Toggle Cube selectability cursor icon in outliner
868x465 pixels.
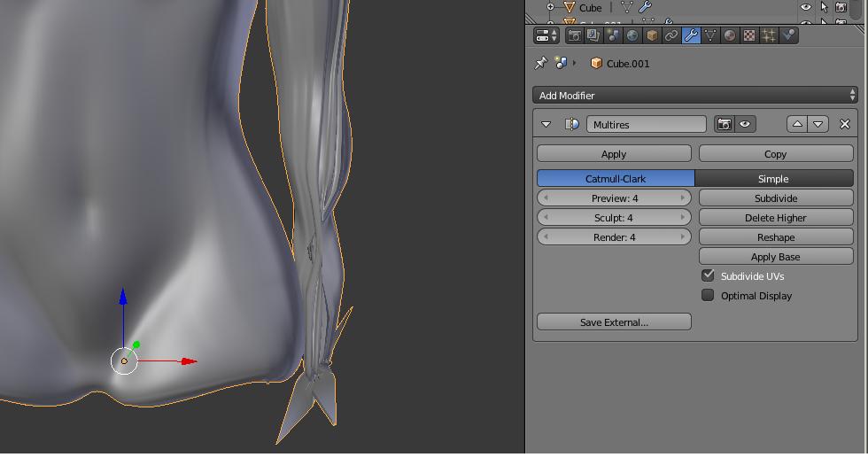pyautogui.click(x=825, y=7)
